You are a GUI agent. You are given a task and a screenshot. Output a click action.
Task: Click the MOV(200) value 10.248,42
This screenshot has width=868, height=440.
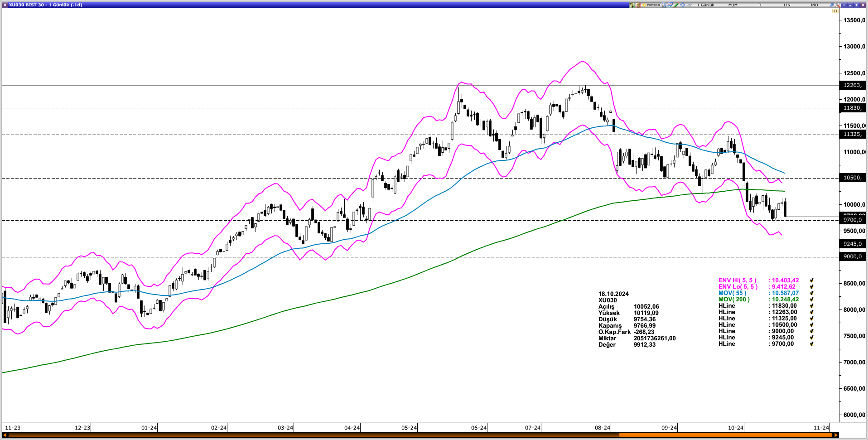pyautogui.click(x=786, y=300)
